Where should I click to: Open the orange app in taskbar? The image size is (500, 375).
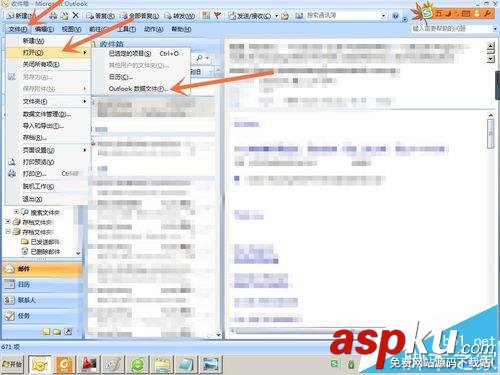click(x=64, y=365)
